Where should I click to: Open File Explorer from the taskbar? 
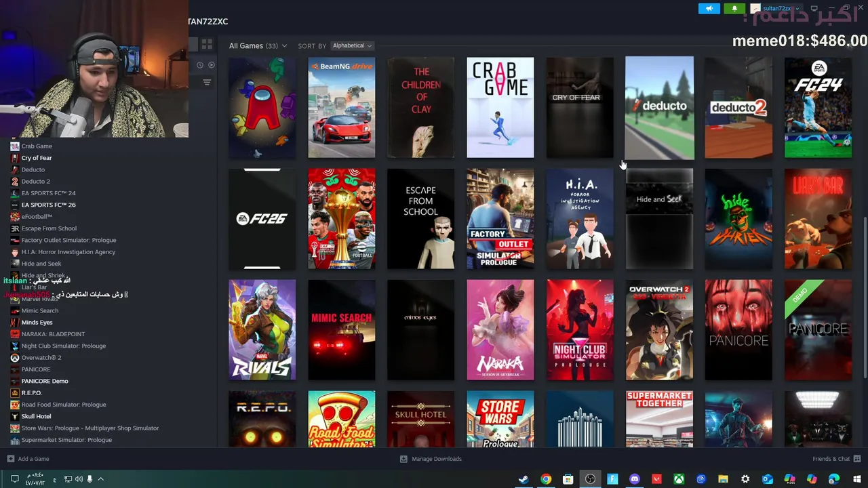723,479
